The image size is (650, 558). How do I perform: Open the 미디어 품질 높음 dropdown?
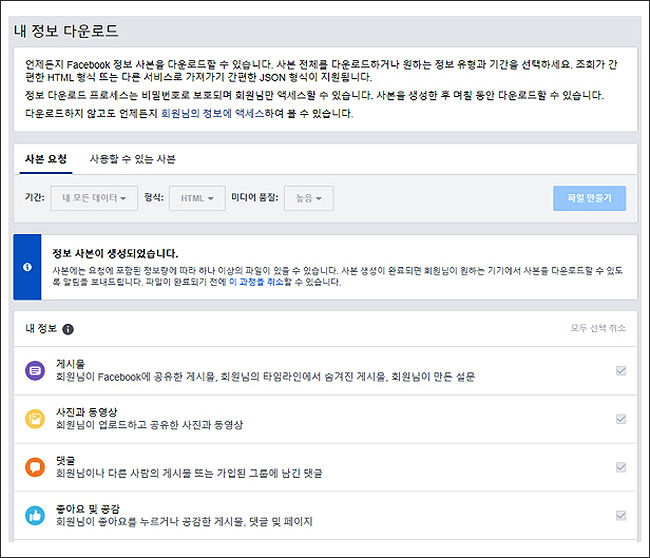pyautogui.click(x=309, y=198)
